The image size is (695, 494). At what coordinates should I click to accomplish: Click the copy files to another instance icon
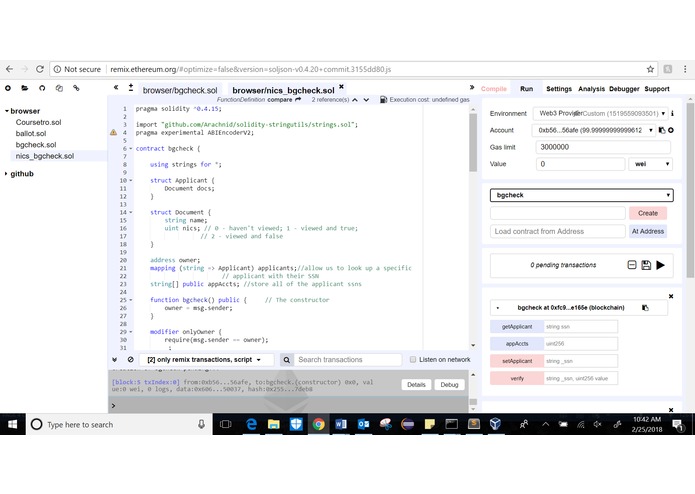click(59, 88)
